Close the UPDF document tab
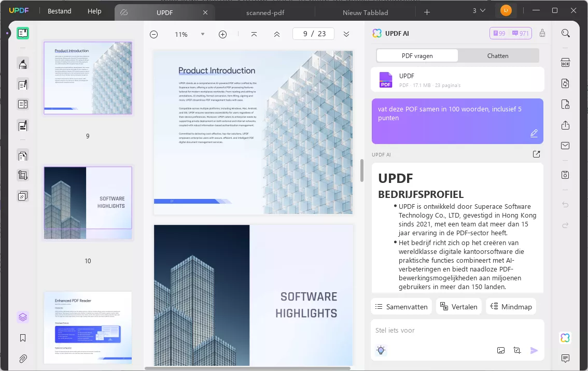This screenshot has width=588, height=371. (205, 12)
